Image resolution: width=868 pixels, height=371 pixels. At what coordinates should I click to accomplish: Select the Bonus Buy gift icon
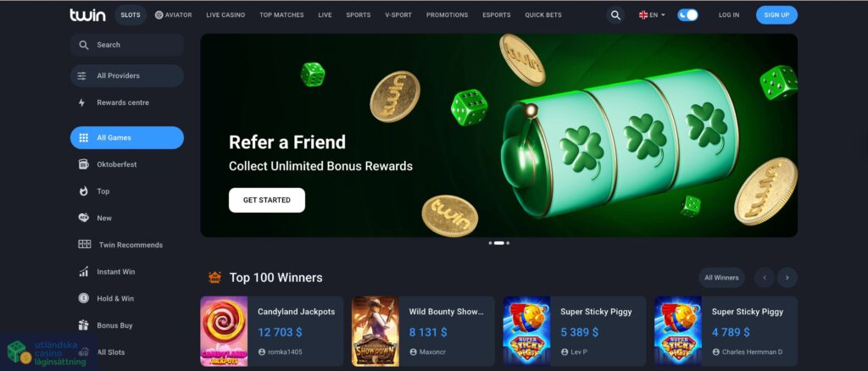[84, 325]
